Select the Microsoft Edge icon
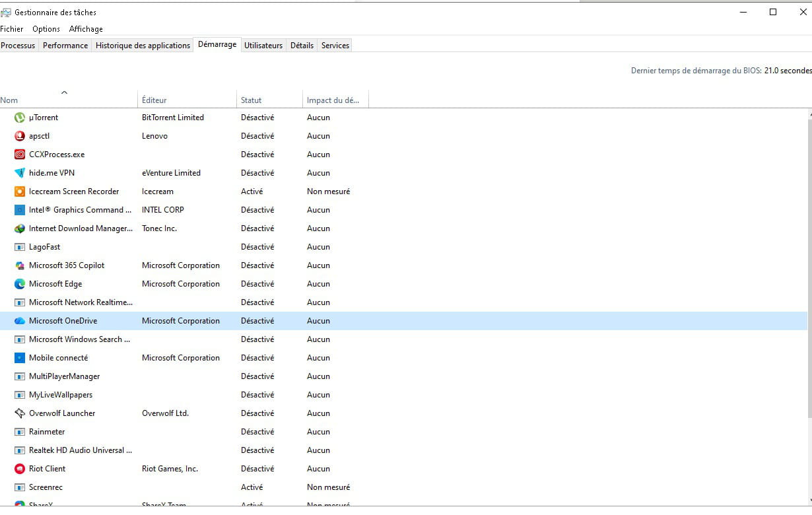The width and height of the screenshot is (812, 515). pos(20,284)
